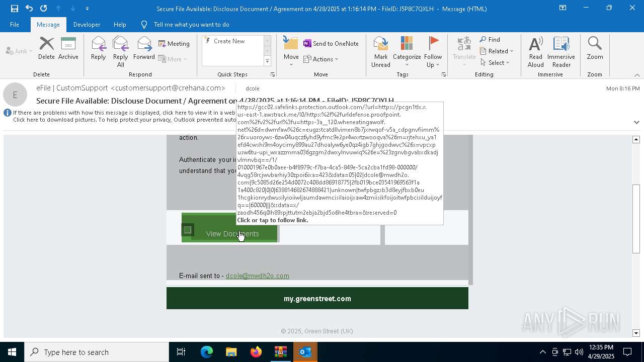
Task: Show hidden system tray icons
Action: tap(542, 352)
